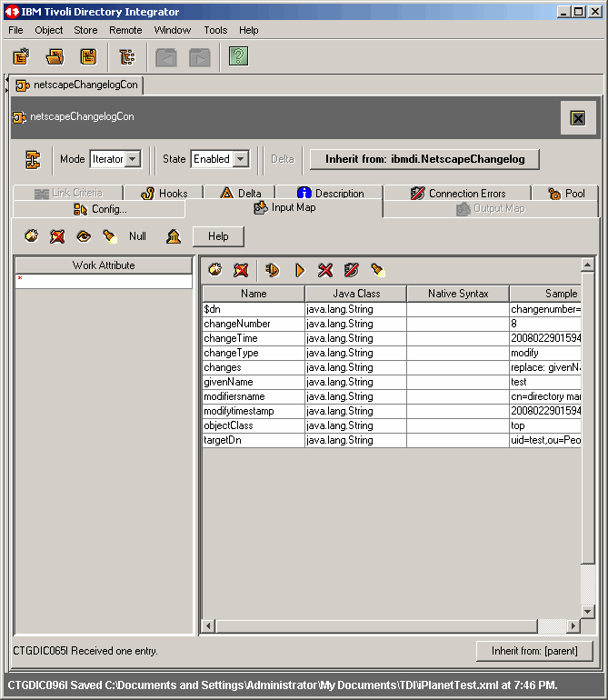Open the Config... tab
Screen dimensions: 608x700
click(100, 209)
